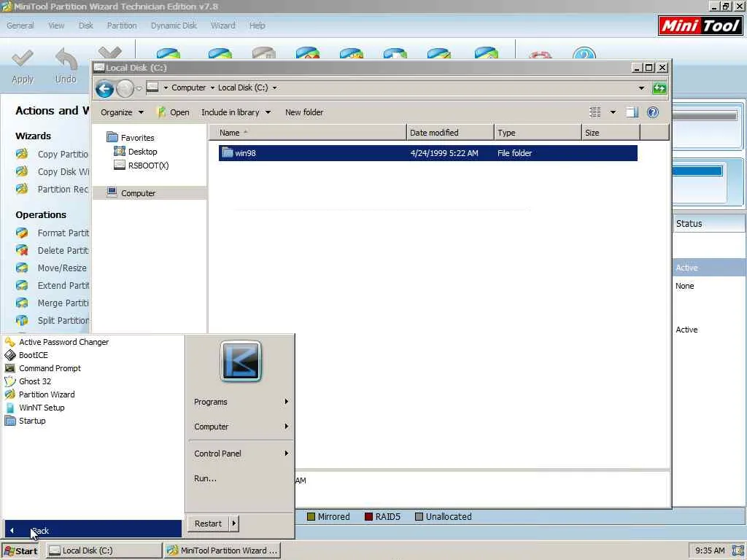Open Command Prompt from Start menu
Viewport: 747px width, 560px height.
click(x=50, y=368)
